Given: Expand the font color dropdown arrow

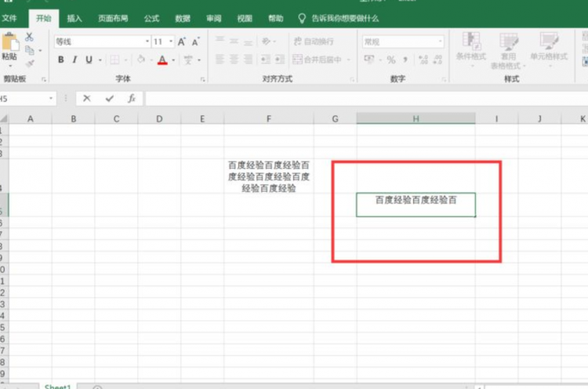Looking at the screenshot, I should pos(173,60).
